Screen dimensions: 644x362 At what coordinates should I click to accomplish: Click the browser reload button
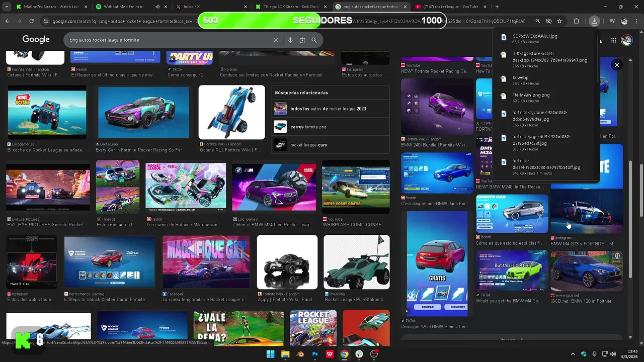pos(31,21)
